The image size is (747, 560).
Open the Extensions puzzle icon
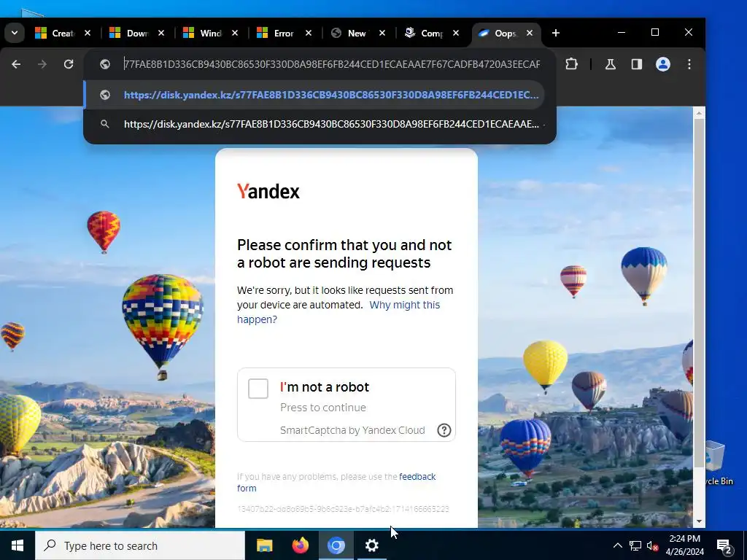571,64
